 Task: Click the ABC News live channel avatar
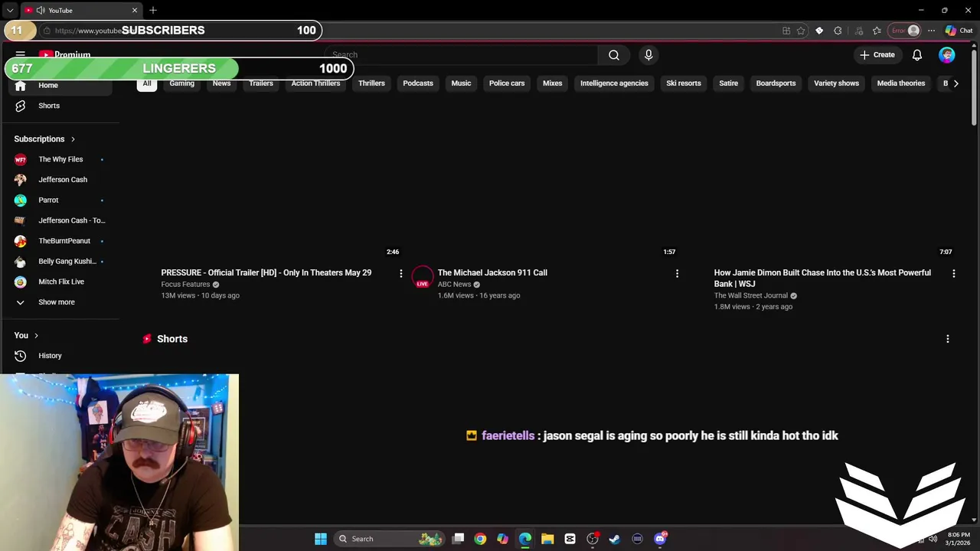[x=423, y=277]
